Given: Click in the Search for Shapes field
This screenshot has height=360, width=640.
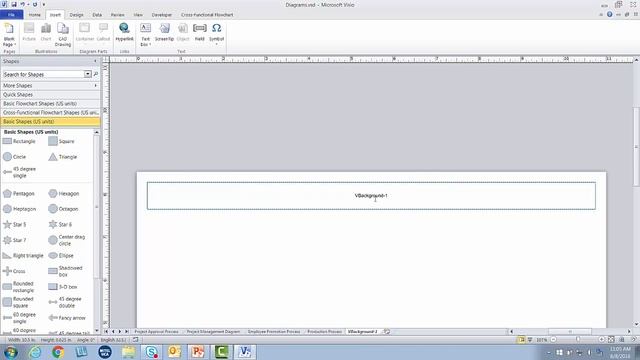Looking at the screenshot, I should click(x=43, y=74).
